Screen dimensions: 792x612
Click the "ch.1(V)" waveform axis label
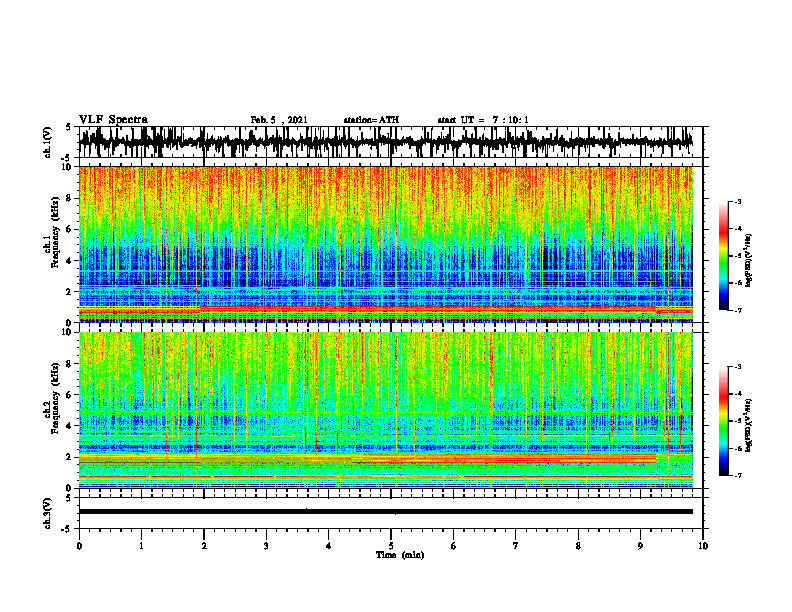[x=48, y=142]
